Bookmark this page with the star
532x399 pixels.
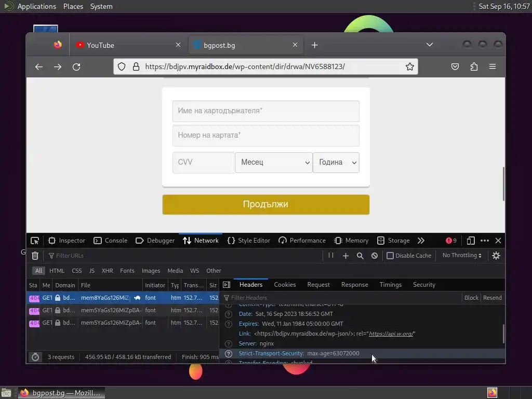(410, 66)
